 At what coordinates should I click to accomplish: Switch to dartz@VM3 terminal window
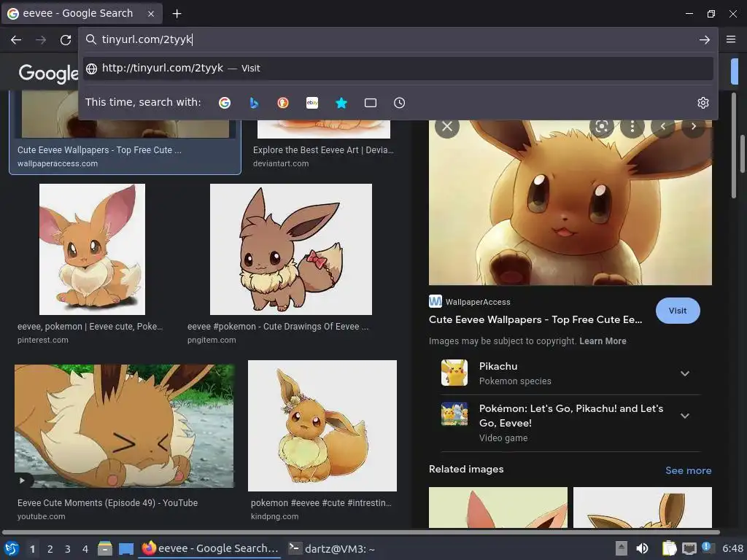click(332, 548)
